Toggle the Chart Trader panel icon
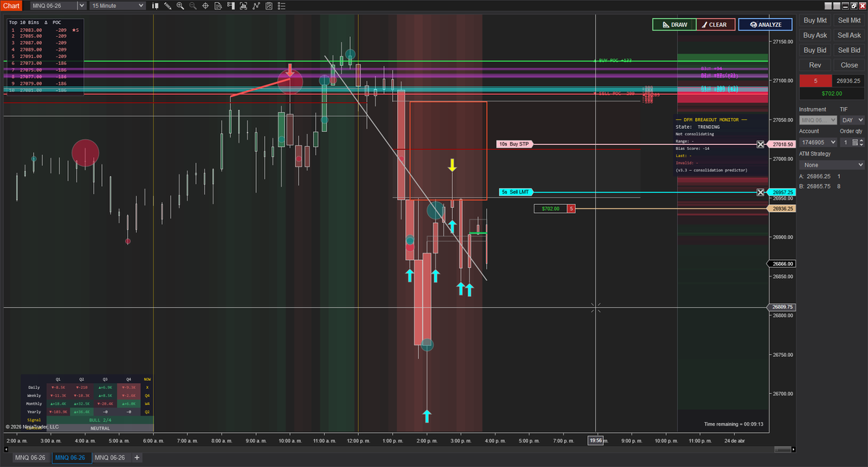The width and height of the screenshot is (868, 467). 231,6
